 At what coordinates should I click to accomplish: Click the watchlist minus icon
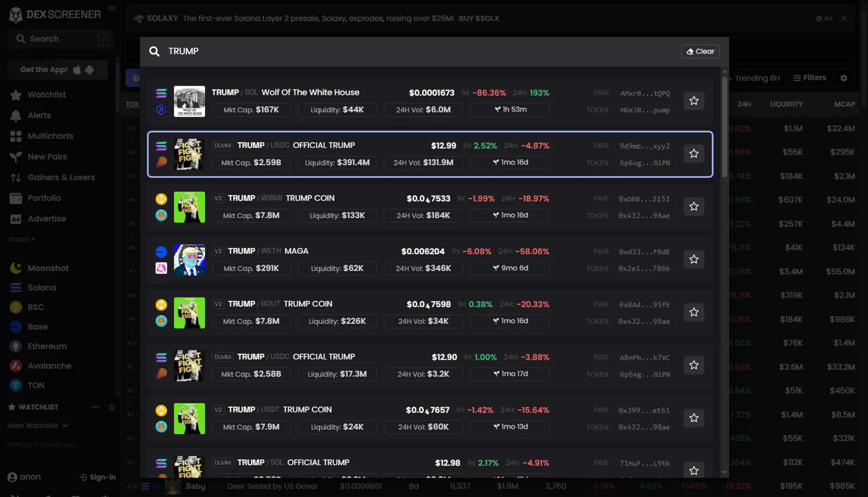(x=95, y=407)
